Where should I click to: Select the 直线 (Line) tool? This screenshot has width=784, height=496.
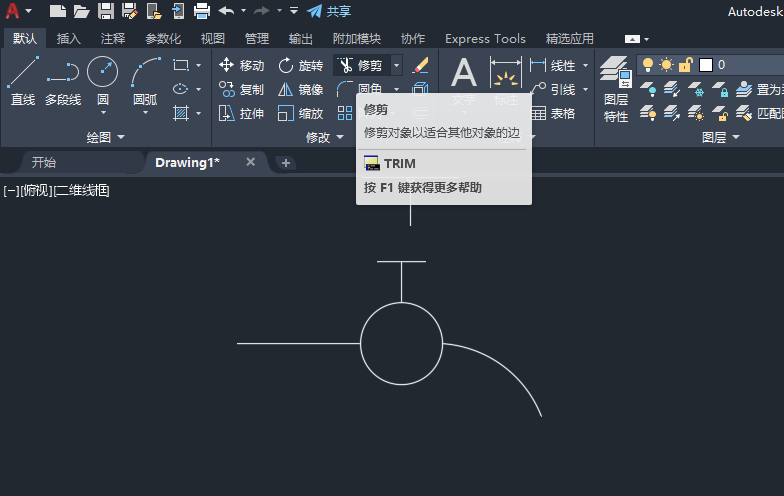coord(23,81)
